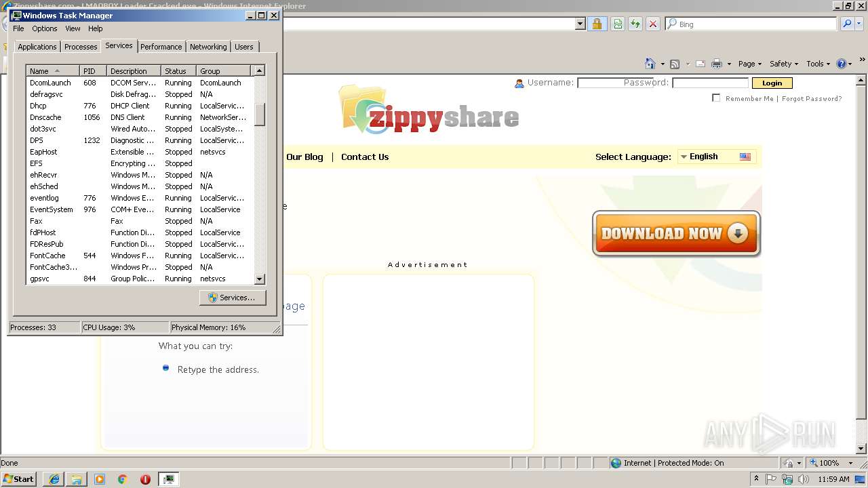Open the address bar dropdown arrow

tap(580, 24)
